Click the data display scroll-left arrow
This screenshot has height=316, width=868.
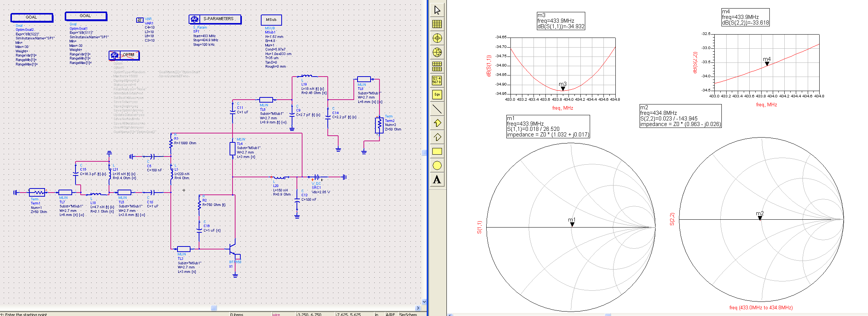coord(450,315)
